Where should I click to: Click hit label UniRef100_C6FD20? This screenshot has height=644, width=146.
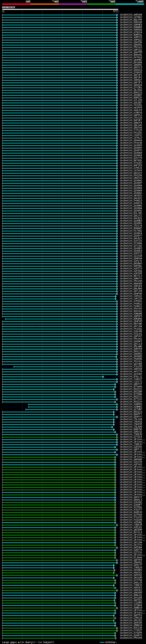[x=131, y=296]
